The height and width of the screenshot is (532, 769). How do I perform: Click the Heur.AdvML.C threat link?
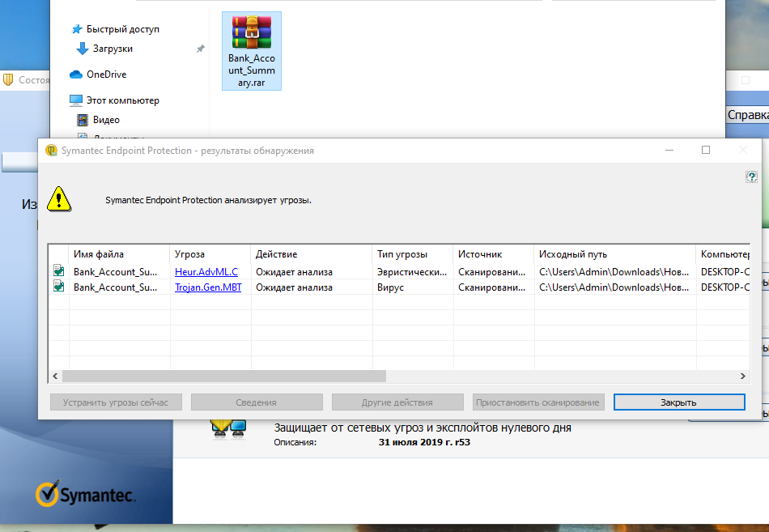pos(206,272)
